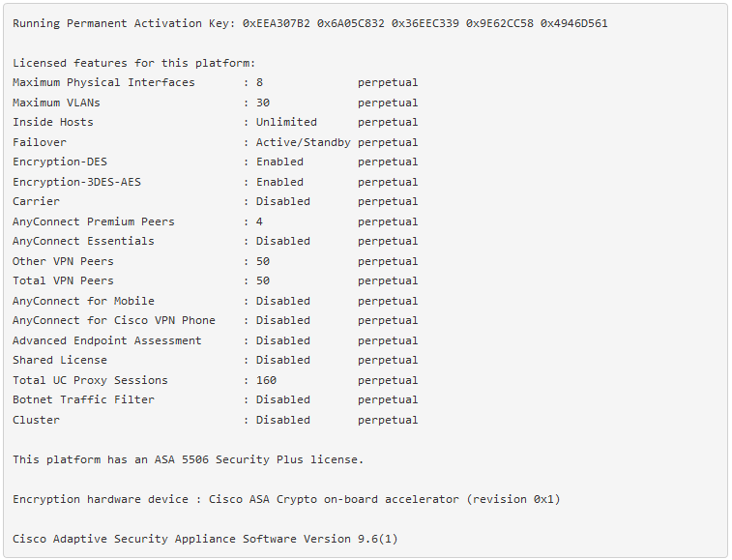Click the AnyConnect Premium Peers label
This screenshot has height=560, width=732.
pos(94,221)
